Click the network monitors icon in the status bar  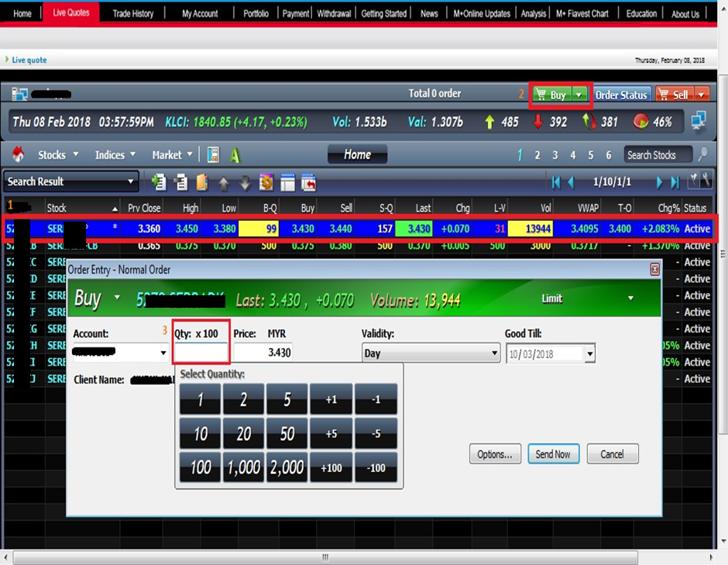(698, 121)
